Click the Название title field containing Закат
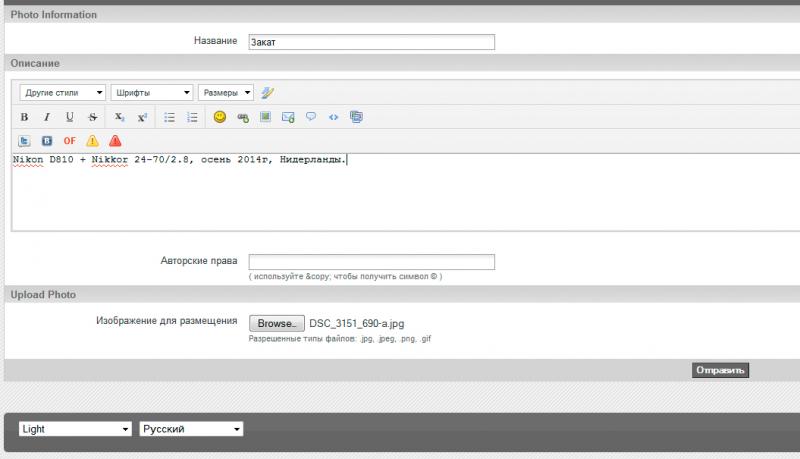 371,42
